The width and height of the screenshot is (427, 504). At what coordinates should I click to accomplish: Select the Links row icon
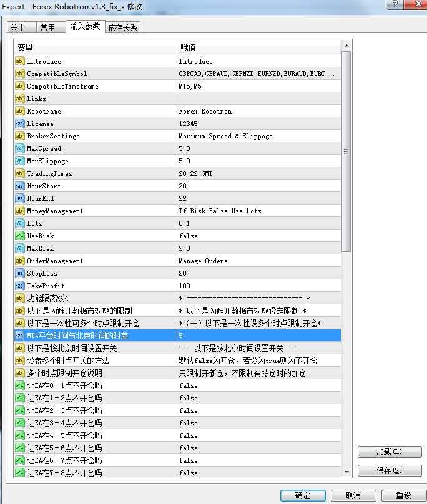tap(19, 99)
